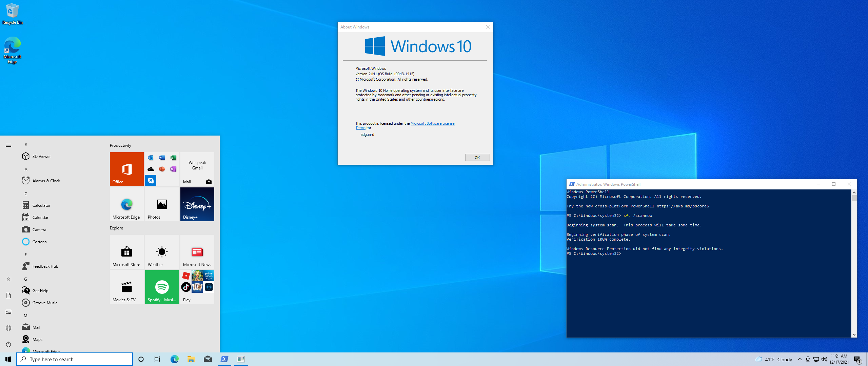Focus the Type here to search box
The height and width of the screenshot is (366, 868).
pyautogui.click(x=75, y=359)
